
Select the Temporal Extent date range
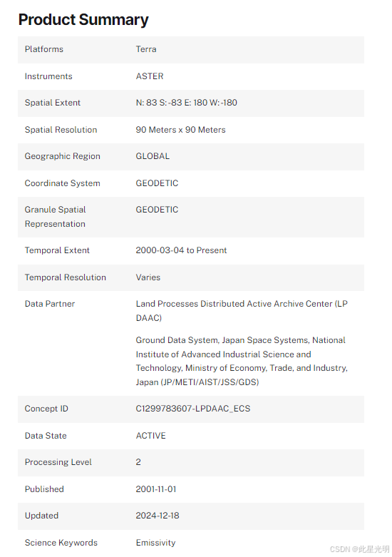(181, 250)
